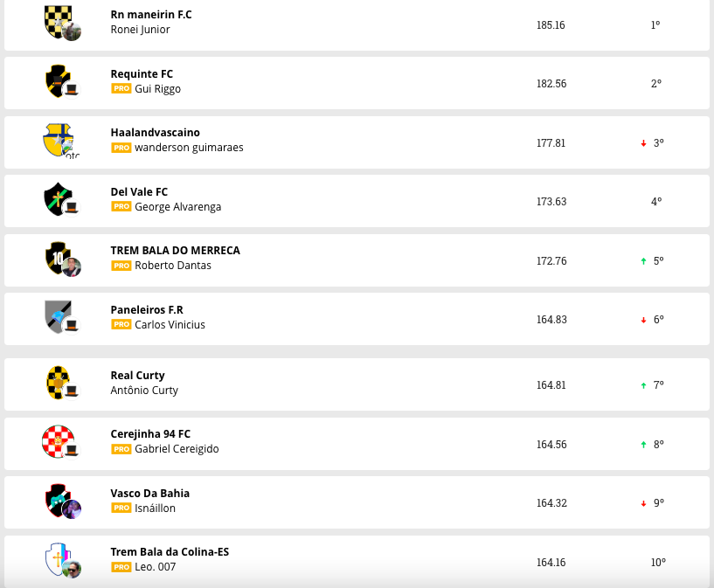
Task: Open Vasco Da Bahia team link
Action: tap(149, 494)
